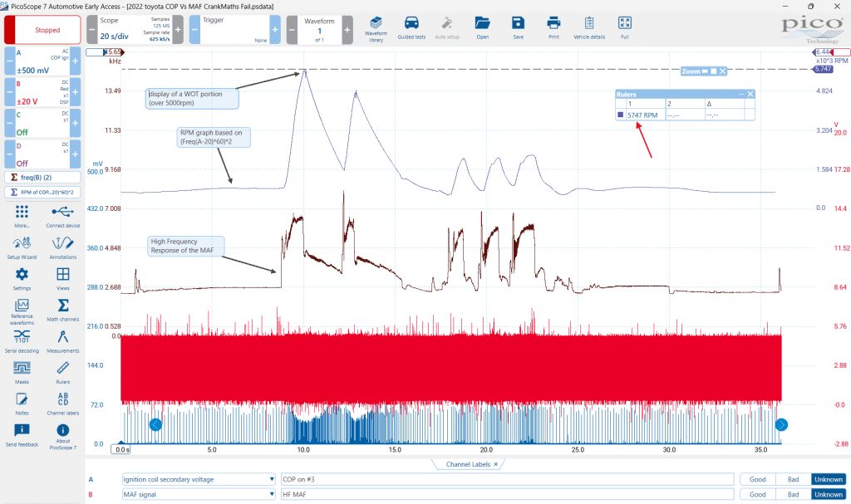This screenshot has height=504, width=851.
Task: Click the right blue buffer navigation arrow
Action: [781, 425]
